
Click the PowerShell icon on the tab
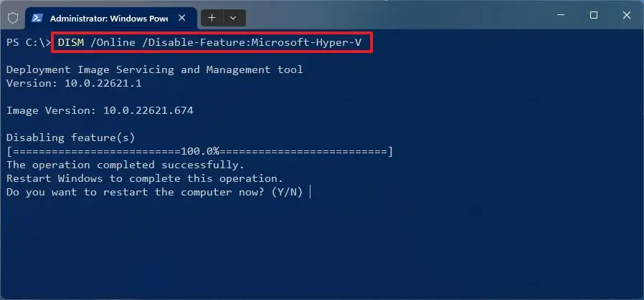(x=37, y=18)
